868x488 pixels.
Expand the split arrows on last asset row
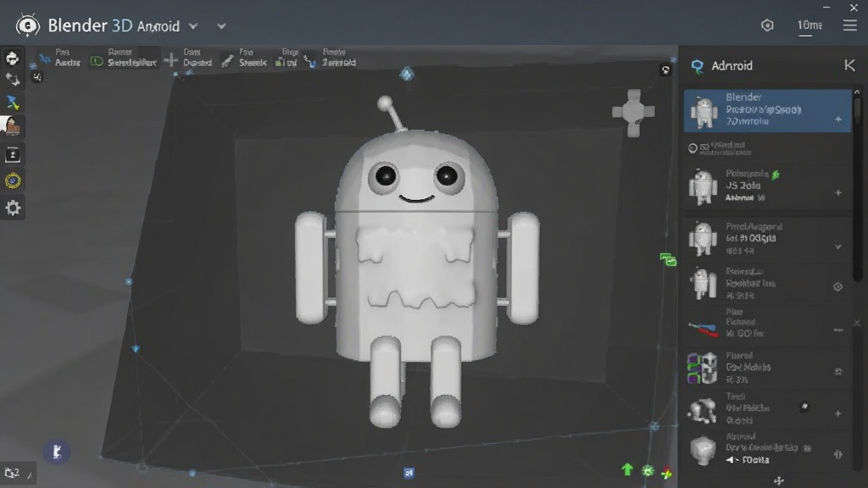[837, 454]
